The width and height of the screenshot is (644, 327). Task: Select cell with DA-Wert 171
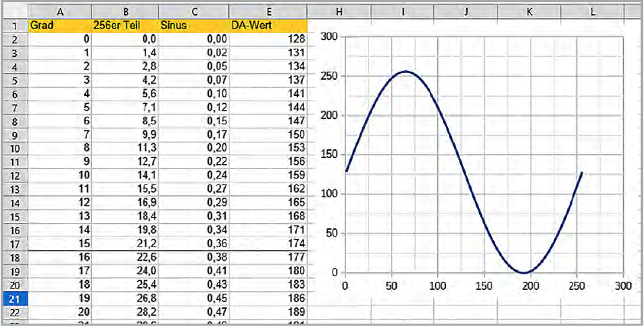click(268, 230)
